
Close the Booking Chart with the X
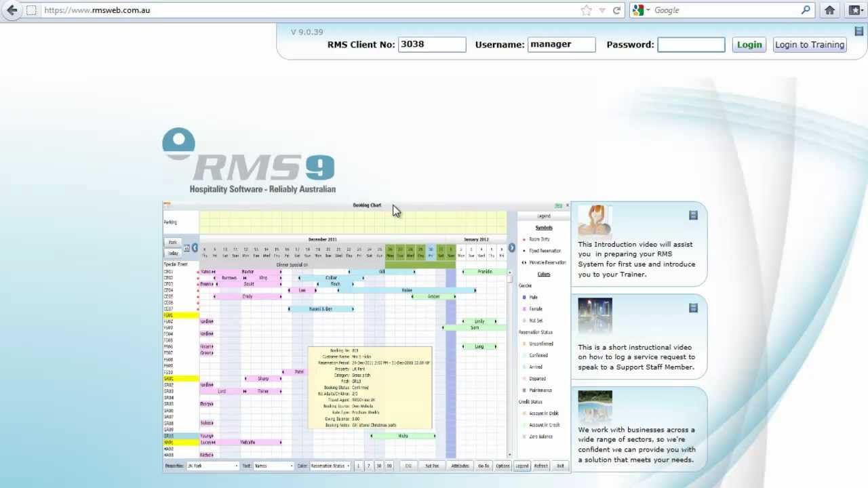point(568,205)
